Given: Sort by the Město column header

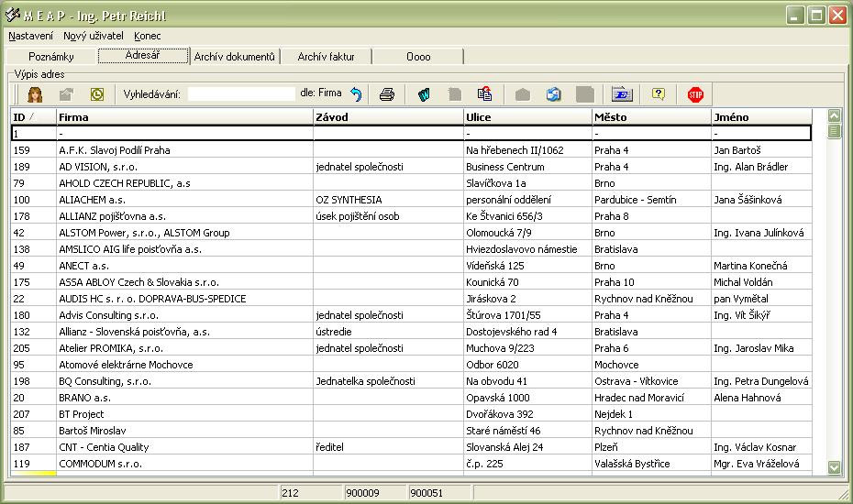Looking at the screenshot, I should pos(652,117).
